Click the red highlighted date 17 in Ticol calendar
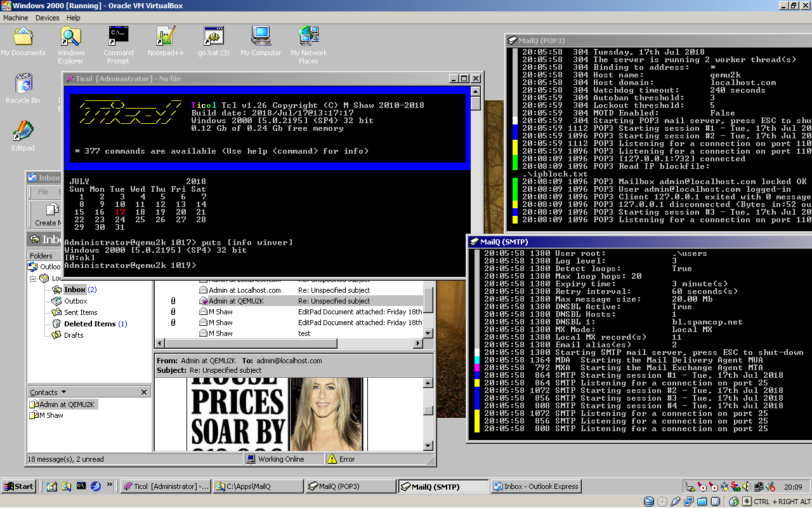Viewport: 812px width, 508px height. pos(119,212)
